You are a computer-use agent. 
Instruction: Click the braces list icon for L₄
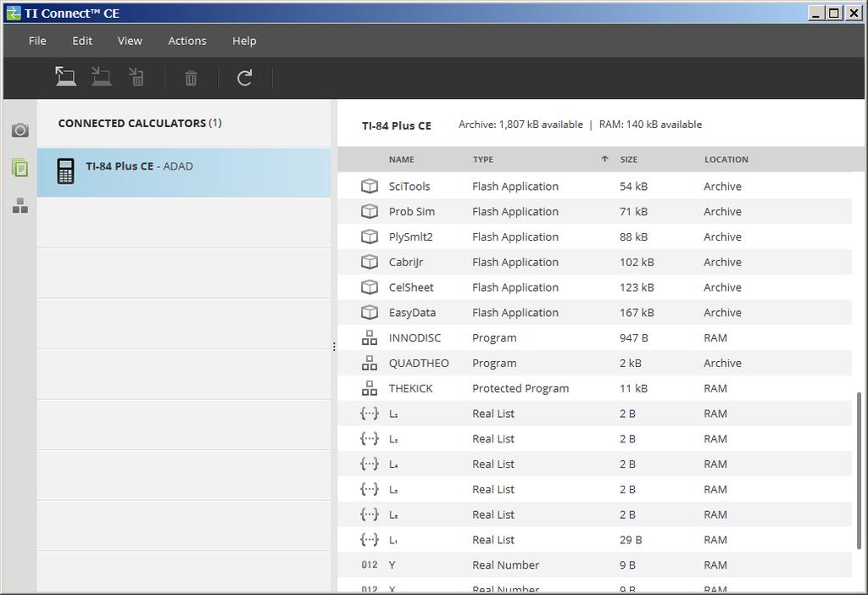(x=370, y=464)
